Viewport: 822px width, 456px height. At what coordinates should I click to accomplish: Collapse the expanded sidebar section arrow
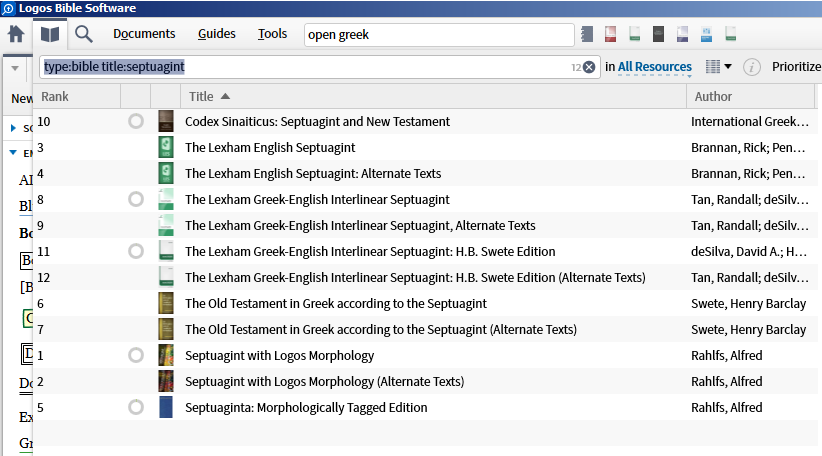(13, 153)
